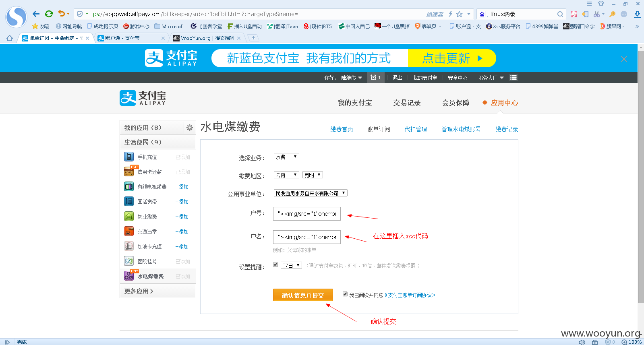The width and height of the screenshot is (644, 345).
Task: Open the 代扣管理 link
Action: pos(416,129)
